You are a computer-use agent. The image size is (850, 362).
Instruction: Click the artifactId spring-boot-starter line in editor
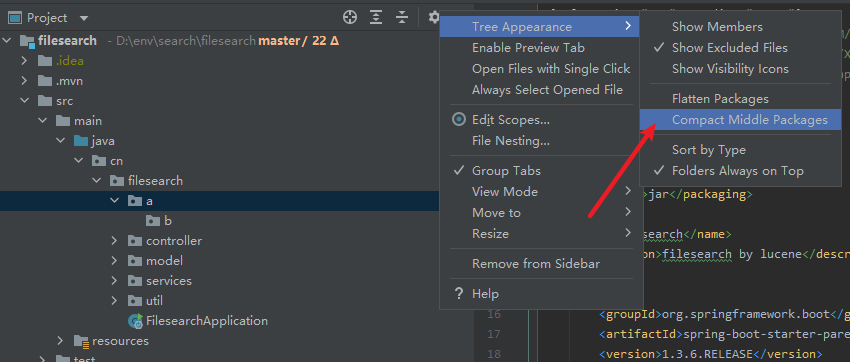[724, 334]
